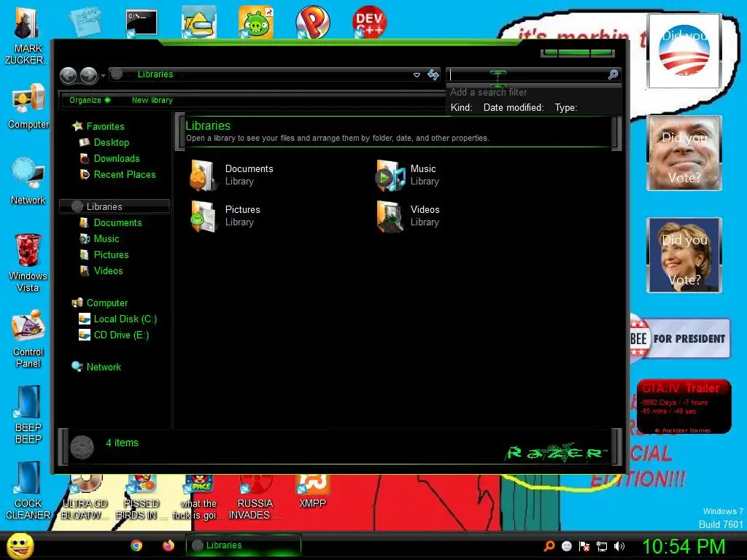Open the ULTRA CD BLOATW desktop shortcut
Viewport: 747px width, 560px height.
coord(85,497)
